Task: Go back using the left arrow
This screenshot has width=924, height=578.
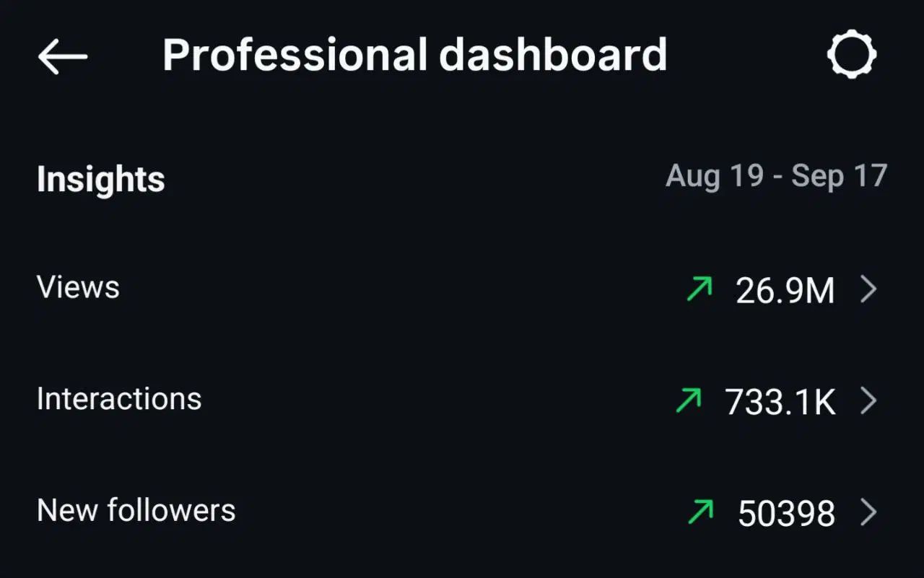Action: 63,56
